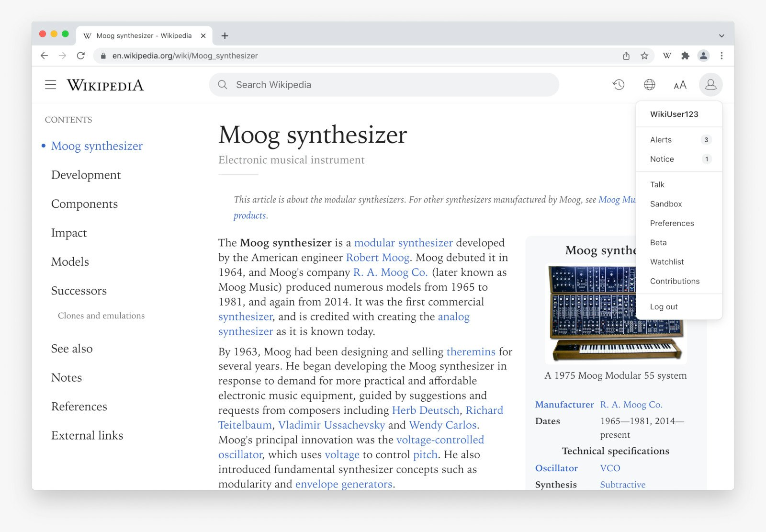Open the user avatar icon menu
The image size is (766, 532).
click(x=710, y=85)
